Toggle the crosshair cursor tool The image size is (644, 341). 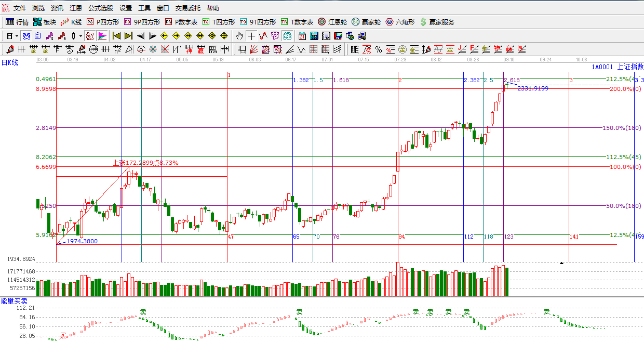click(251, 36)
